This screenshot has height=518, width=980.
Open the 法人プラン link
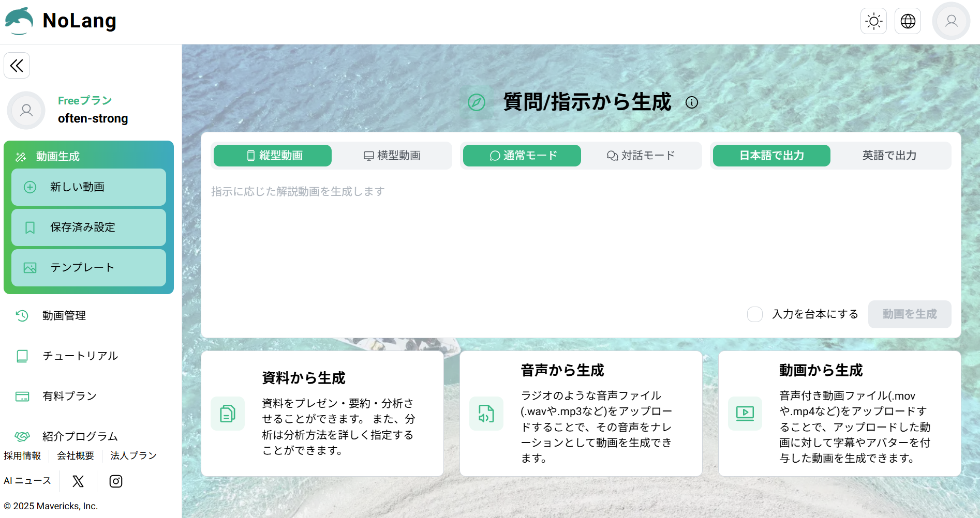pyautogui.click(x=133, y=455)
